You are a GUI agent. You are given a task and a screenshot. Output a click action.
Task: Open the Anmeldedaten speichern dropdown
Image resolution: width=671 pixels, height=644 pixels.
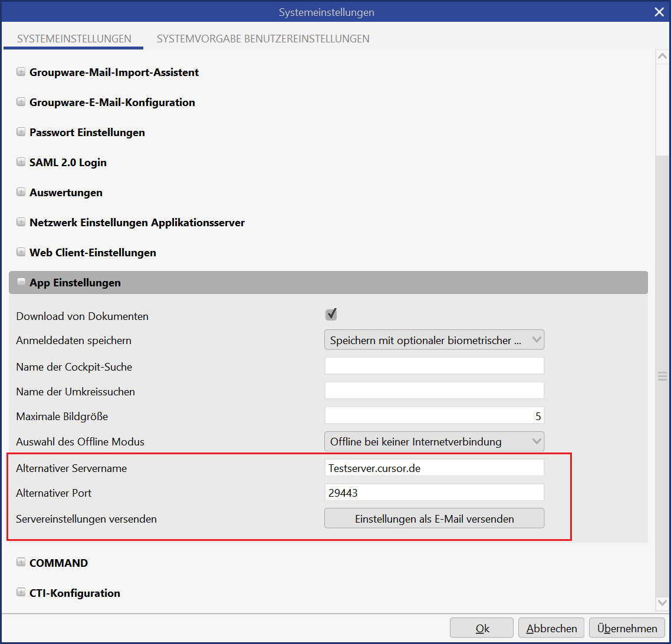point(434,340)
